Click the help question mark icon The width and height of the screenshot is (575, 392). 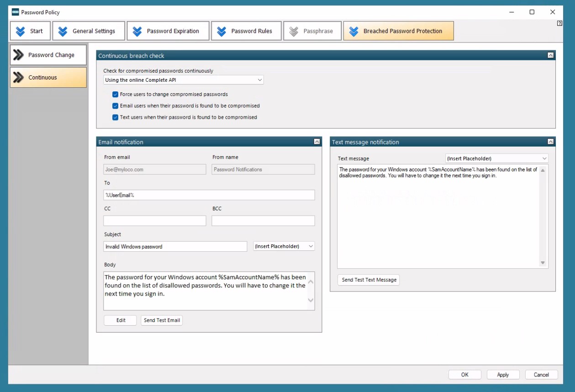pos(559,23)
